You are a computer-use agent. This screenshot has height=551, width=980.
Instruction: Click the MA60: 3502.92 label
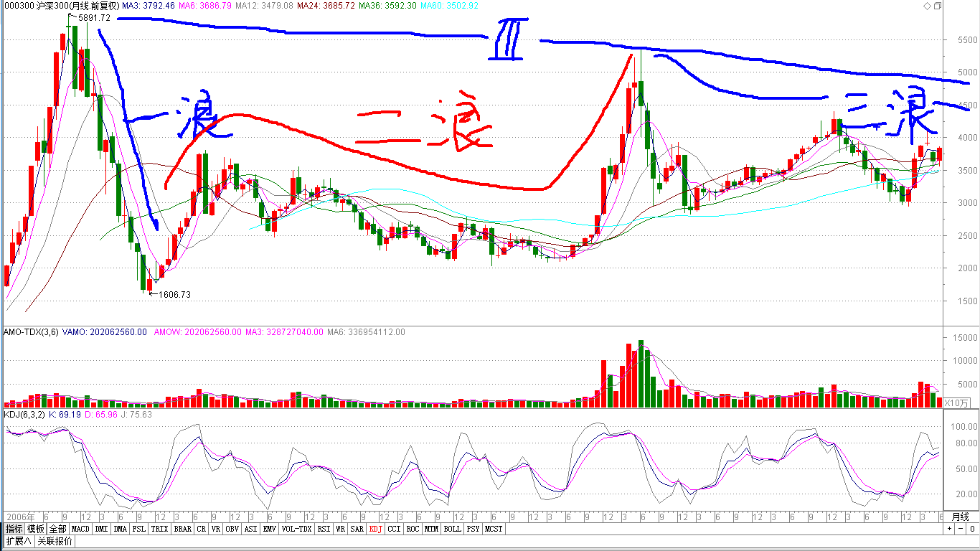[449, 6]
